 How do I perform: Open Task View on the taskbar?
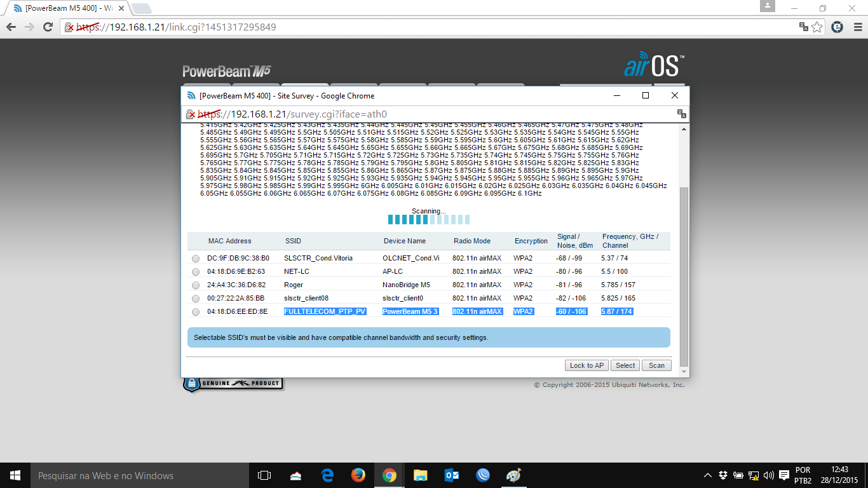pos(264,475)
